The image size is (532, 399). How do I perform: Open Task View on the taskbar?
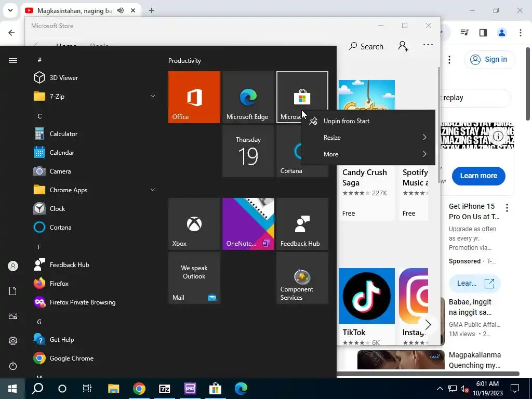pyautogui.click(x=87, y=389)
